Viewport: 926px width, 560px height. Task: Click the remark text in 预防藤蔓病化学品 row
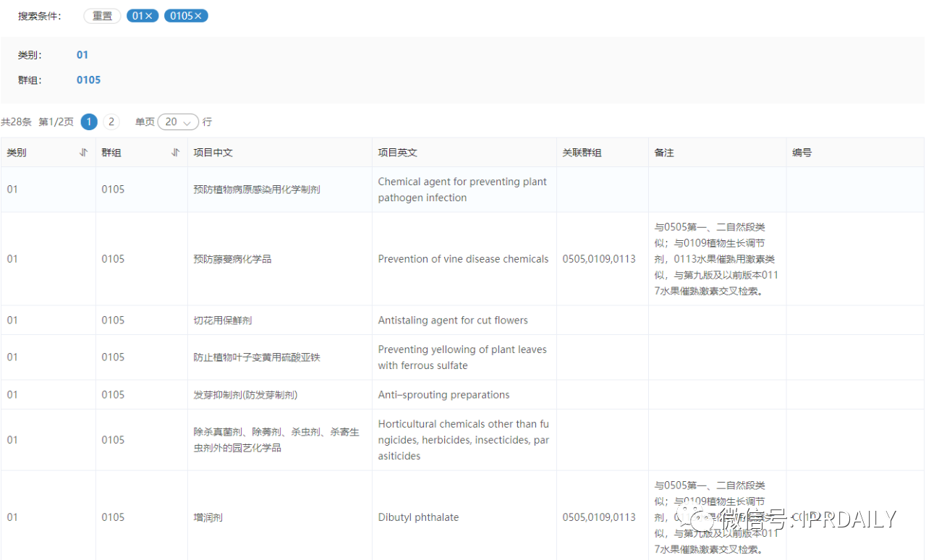(x=717, y=259)
